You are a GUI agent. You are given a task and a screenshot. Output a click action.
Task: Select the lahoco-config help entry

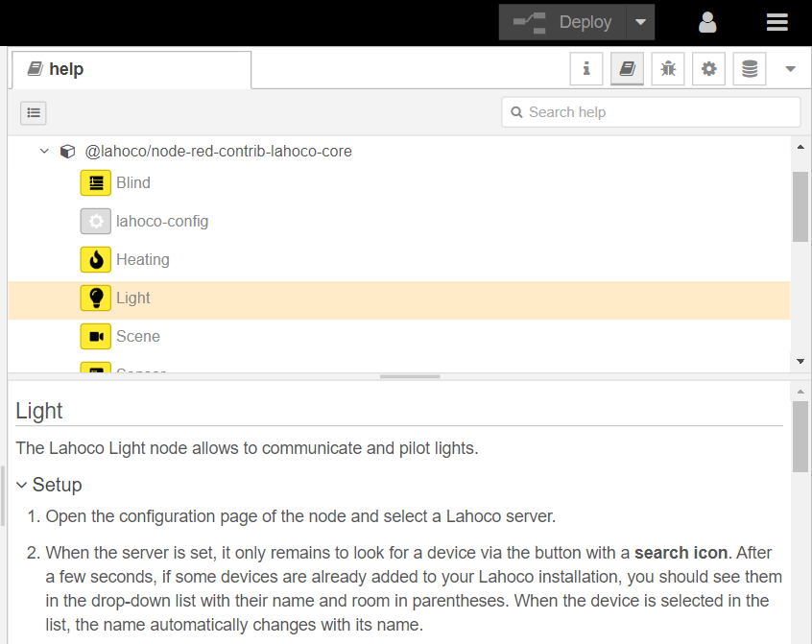162,221
